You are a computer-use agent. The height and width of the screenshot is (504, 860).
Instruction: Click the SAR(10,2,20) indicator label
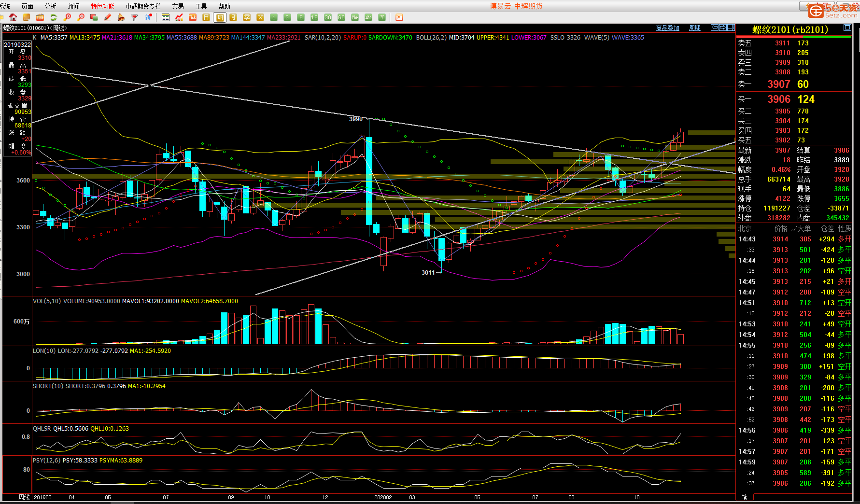click(x=323, y=38)
